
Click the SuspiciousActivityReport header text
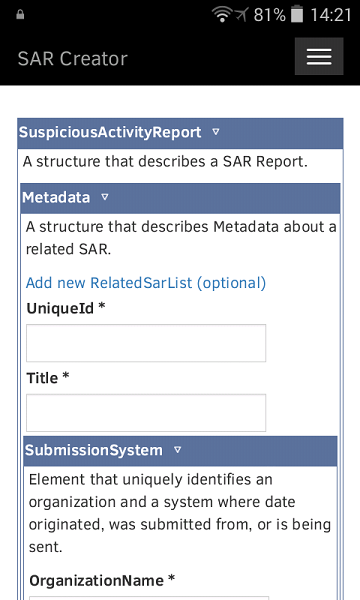coord(110,132)
